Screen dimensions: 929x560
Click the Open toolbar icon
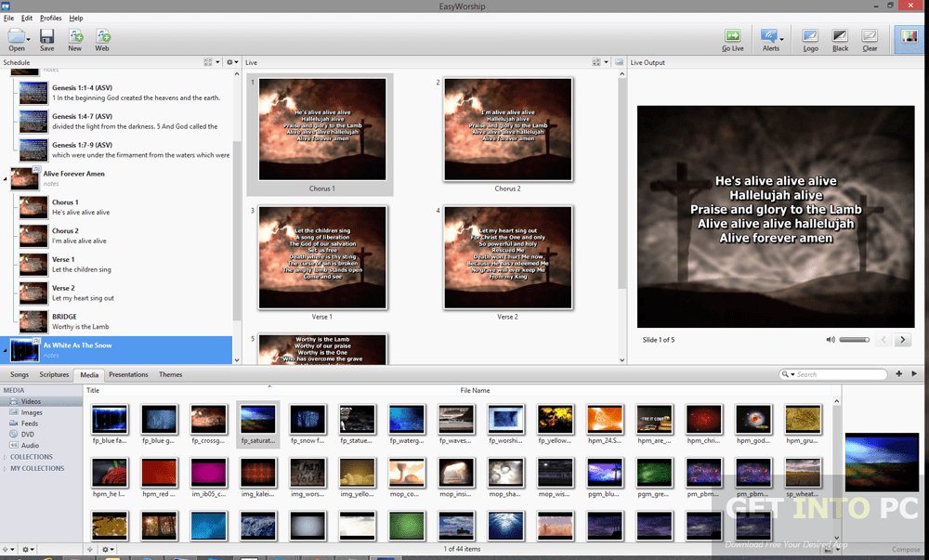point(16,37)
